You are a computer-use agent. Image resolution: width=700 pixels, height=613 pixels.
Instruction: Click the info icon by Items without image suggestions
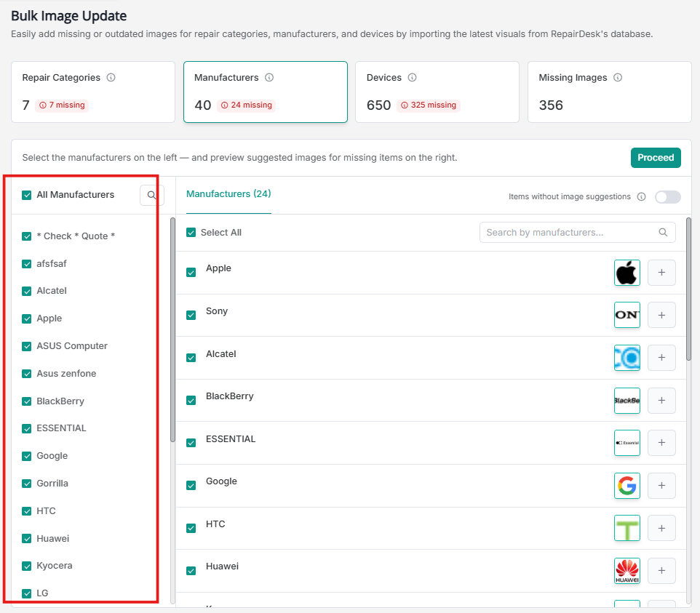click(641, 196)
